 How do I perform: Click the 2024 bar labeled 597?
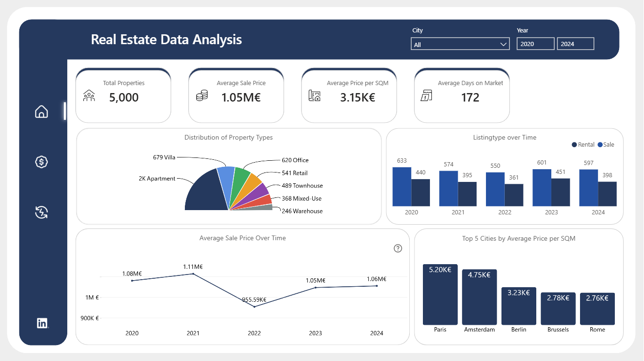coord(588,188)
